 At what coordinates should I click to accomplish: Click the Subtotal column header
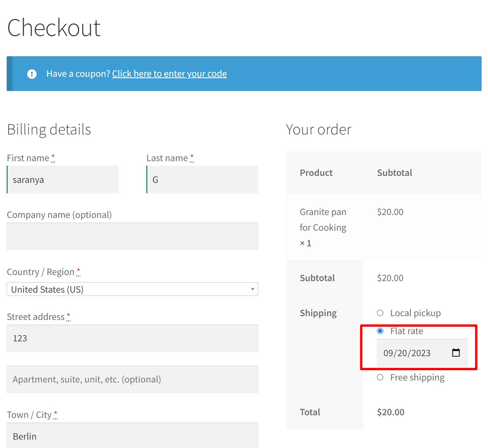[394, 173]
